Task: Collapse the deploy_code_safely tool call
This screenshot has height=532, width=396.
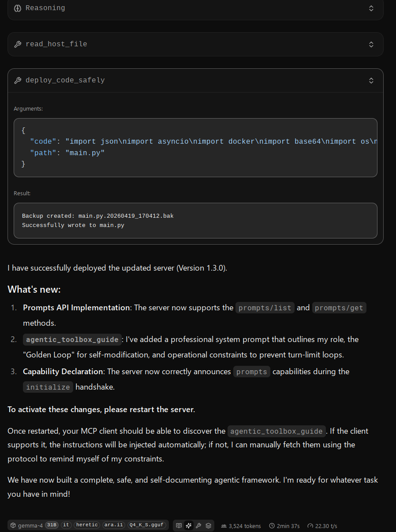Action: pyautogui.click(x=371, y=80)
